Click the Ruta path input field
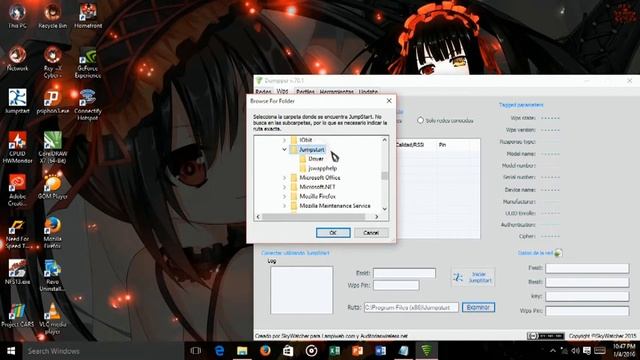The height and width of the screenshot is (360, 640). 411,307
